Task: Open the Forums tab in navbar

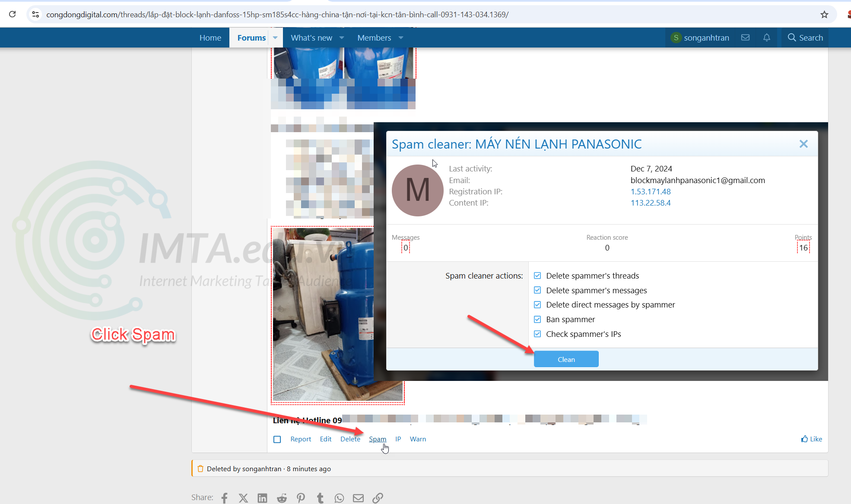Action: pyautogui.click(x=251, y=37)
